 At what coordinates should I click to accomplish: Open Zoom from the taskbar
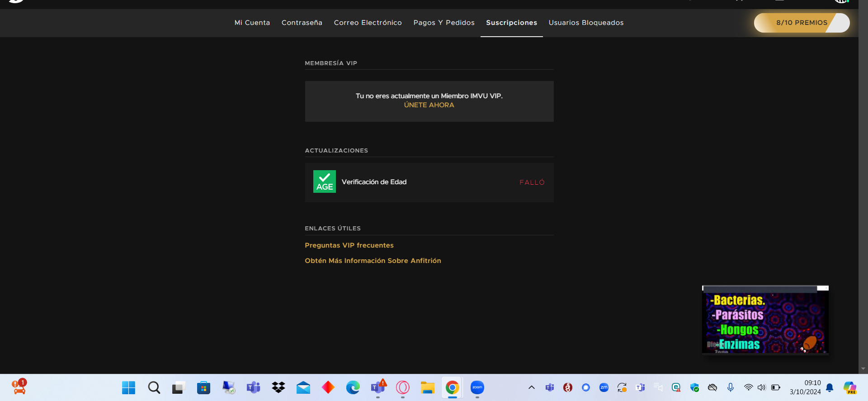point(477,387)
